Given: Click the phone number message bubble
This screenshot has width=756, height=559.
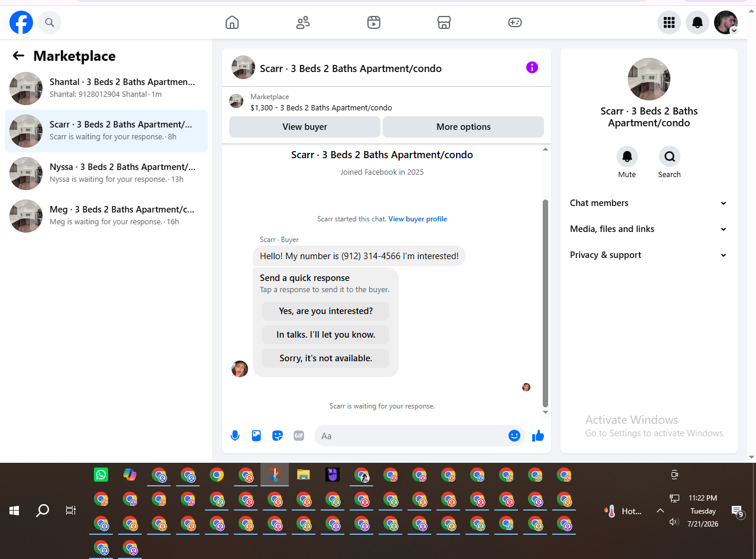Looking at the screenshot, I should tap(359, 256).
